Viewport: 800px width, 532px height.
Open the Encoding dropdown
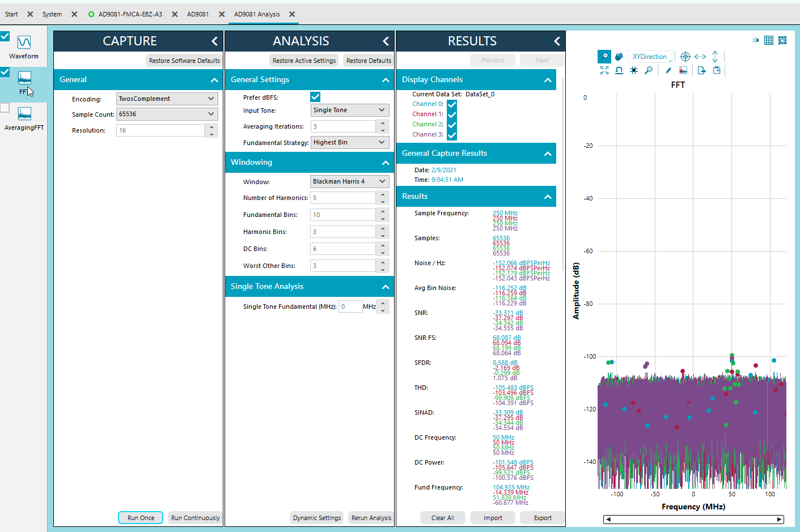[167, 99]
